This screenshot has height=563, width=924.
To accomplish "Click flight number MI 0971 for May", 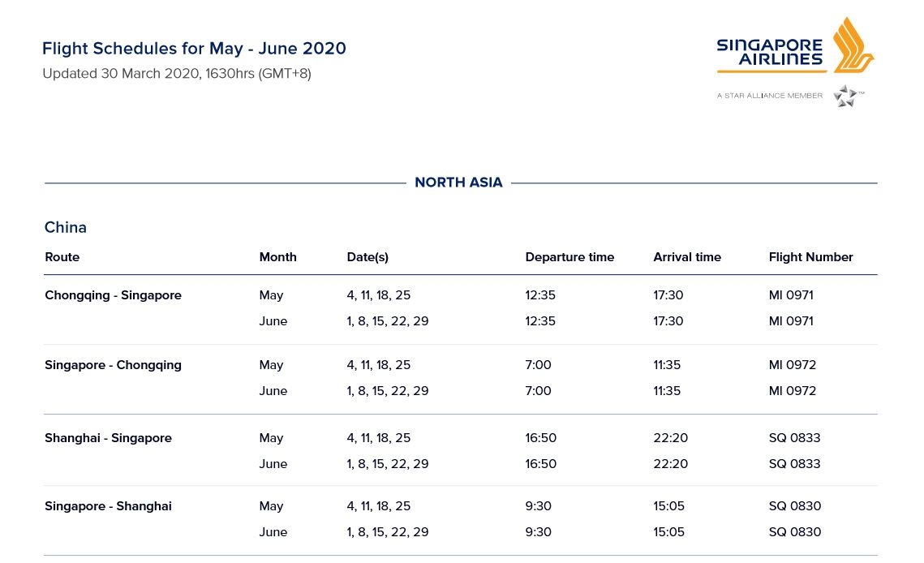I will pyautogui.click(x=791, y=295).
